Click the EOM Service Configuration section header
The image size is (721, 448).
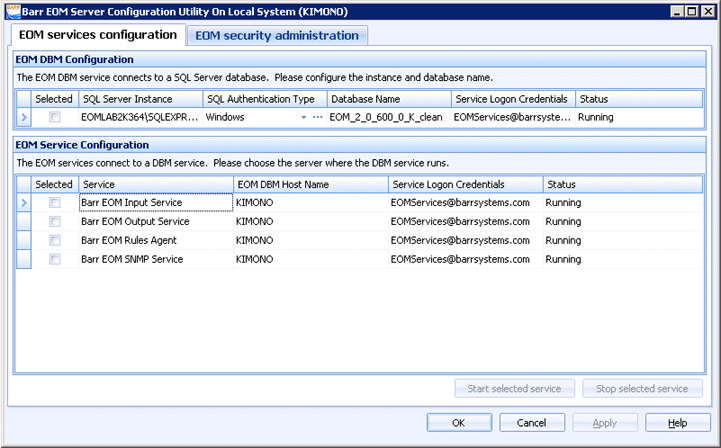(360, 145)
